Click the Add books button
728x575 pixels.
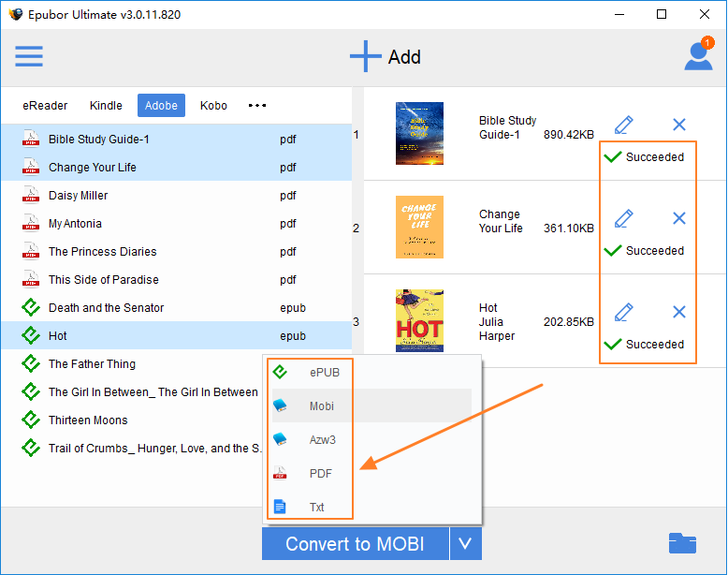386,57
